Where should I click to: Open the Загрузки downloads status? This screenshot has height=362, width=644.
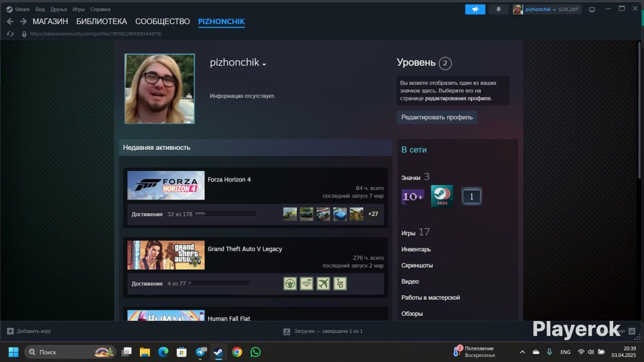click(323, 331)
